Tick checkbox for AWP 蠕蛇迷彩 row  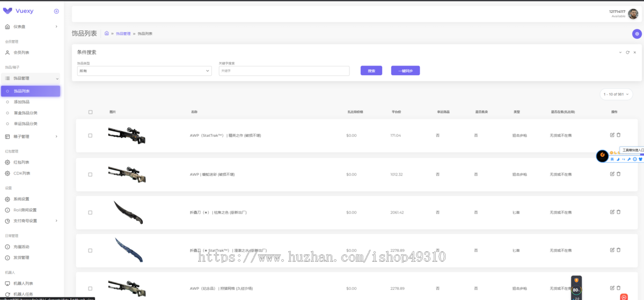click(90, 174)
